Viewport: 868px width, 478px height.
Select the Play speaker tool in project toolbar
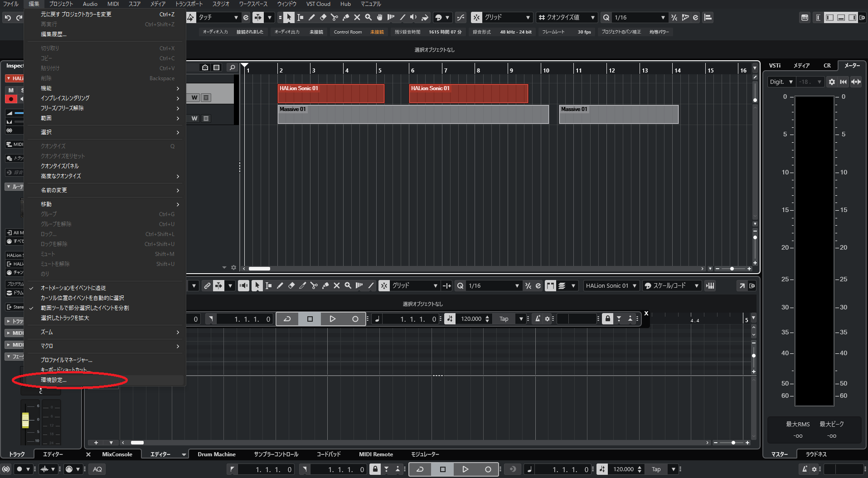(x=413, y=17)
